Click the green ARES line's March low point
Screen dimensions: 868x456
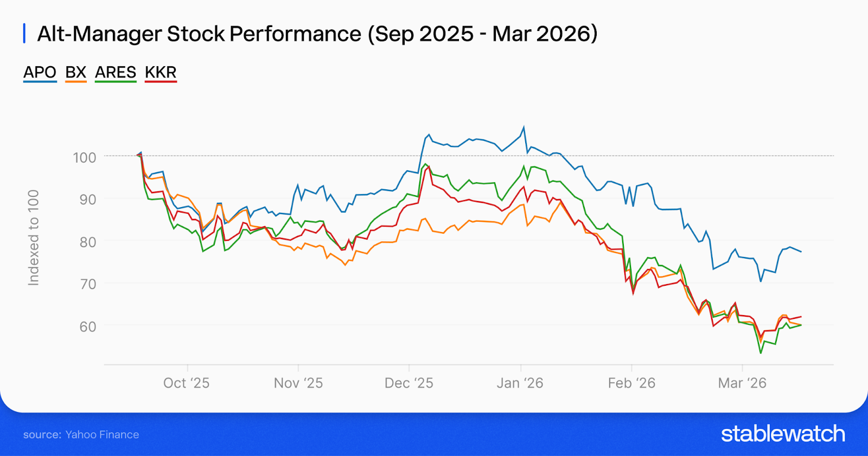(761, 353)
